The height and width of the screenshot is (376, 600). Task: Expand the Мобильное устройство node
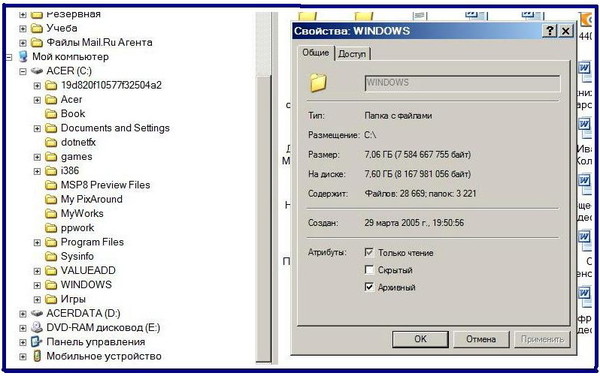[x=23, y=356]
